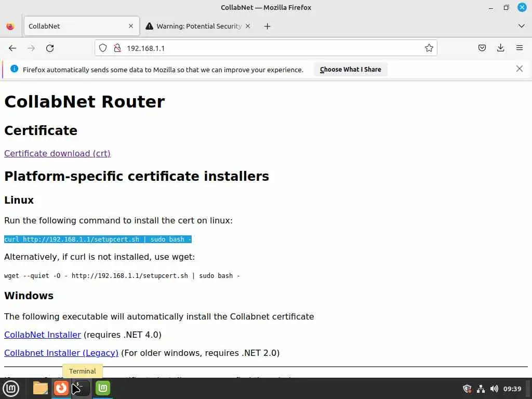Click the Platform-specific certificate installers heading

pyautogui.click(x=137, y=177)
